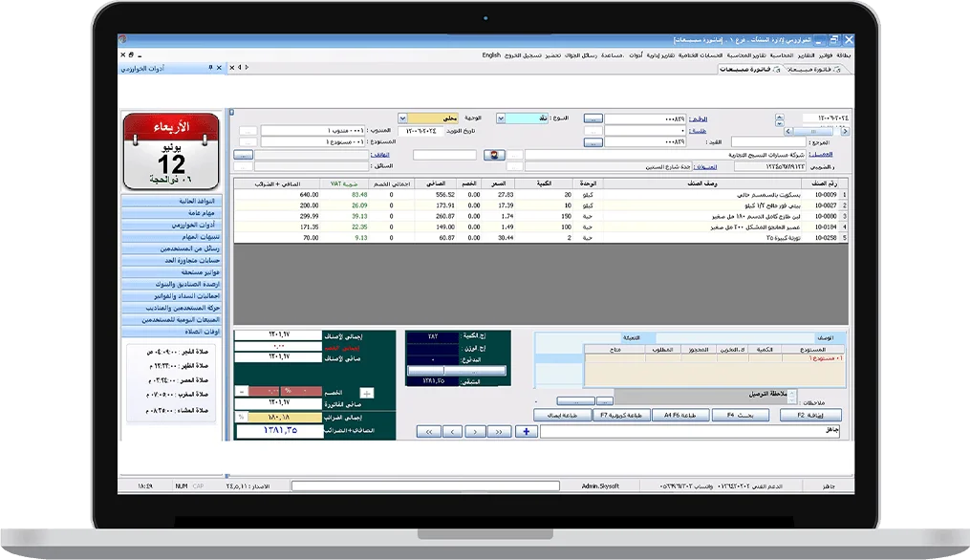
Task: Click the tab scroll arrow near أدوات الخوارزمي tab
Action: click(x=241, y=68)
